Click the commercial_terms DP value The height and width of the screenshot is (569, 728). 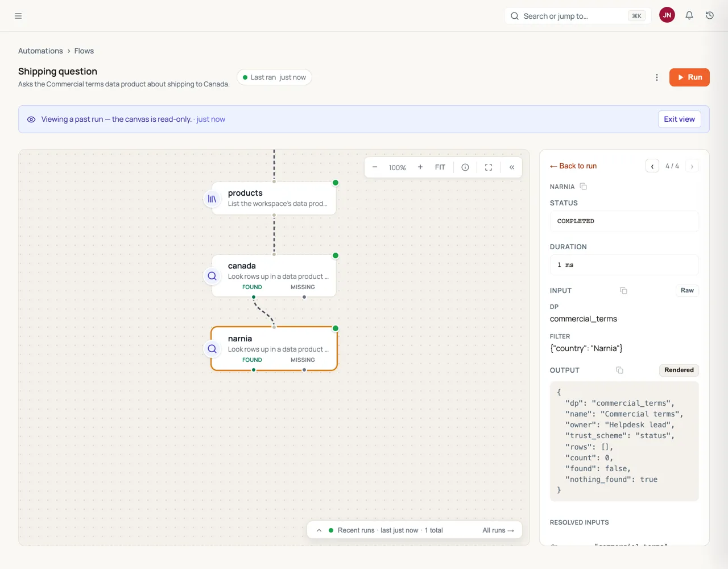point(584,319)
